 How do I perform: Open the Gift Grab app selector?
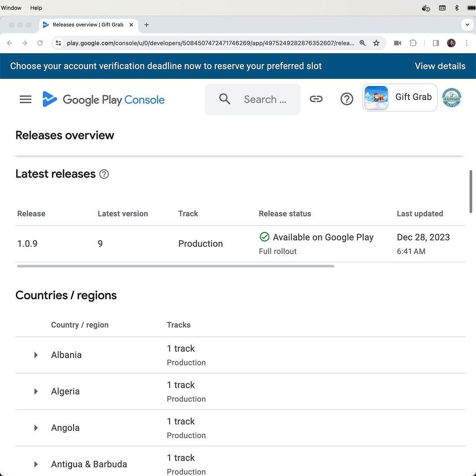[x=399, y=97]
